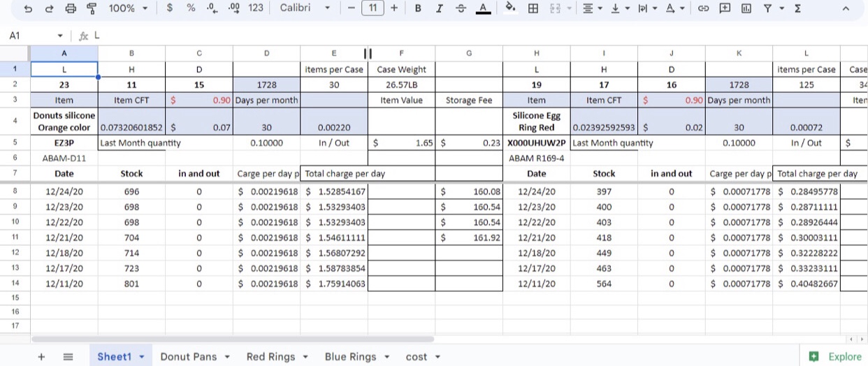Select cell "Silicone Egg Ring Red"

click(537, 121)
